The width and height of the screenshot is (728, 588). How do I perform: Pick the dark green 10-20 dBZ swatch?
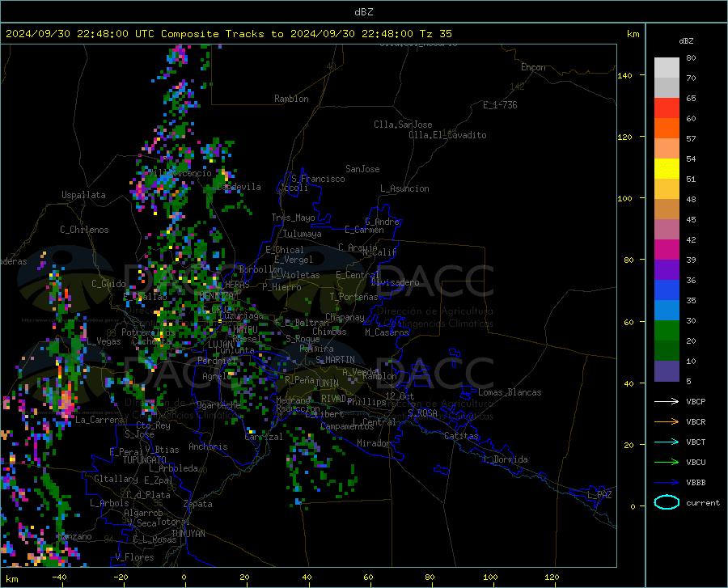click(667, 351)
